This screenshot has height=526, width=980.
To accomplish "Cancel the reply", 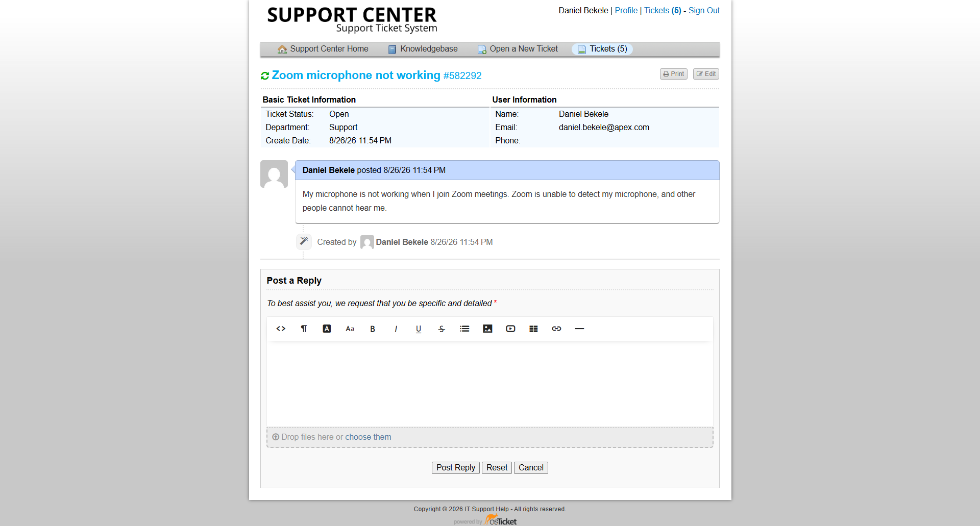I will (x=531, y=468).
